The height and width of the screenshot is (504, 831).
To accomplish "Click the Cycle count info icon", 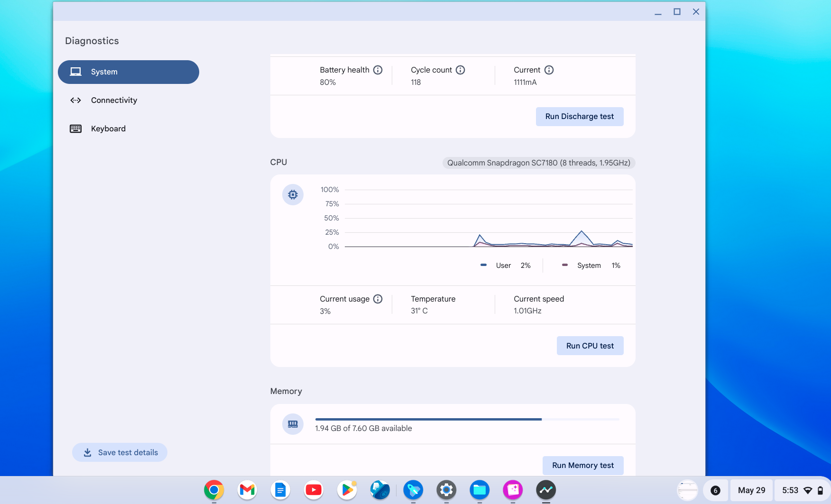I will [460, 70].
